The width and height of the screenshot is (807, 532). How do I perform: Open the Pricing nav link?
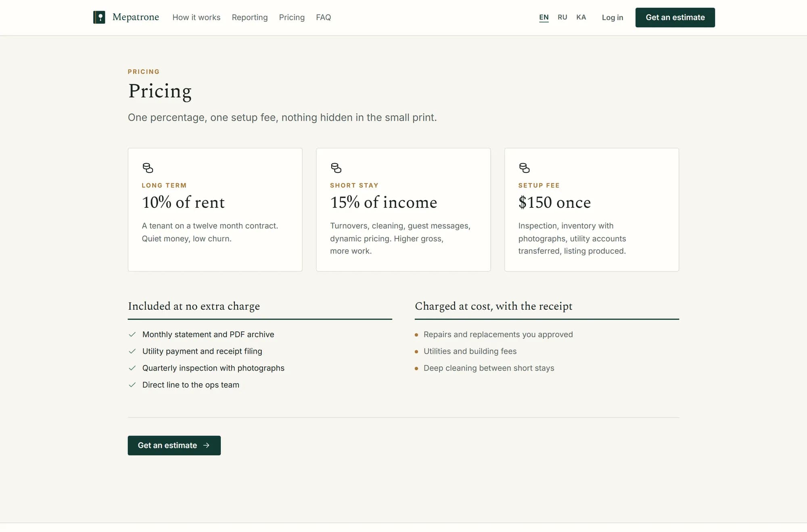tap(292, 17)
